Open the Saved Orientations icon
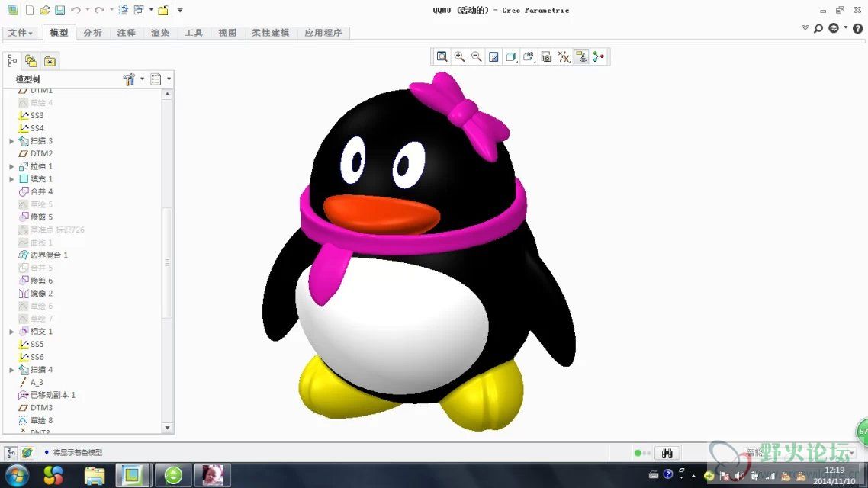Screen dimensions: 868x488 pyautogui.click(x=529, y=56)
